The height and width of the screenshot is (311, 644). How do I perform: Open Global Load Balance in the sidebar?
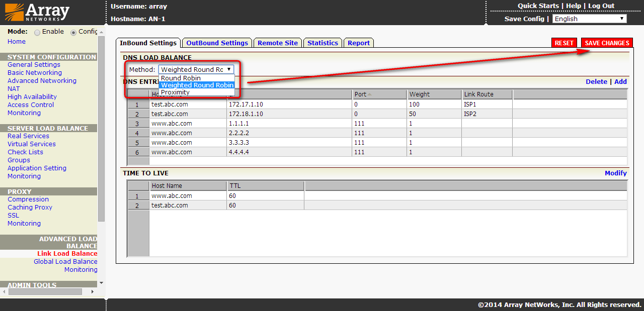pos(65,261)
